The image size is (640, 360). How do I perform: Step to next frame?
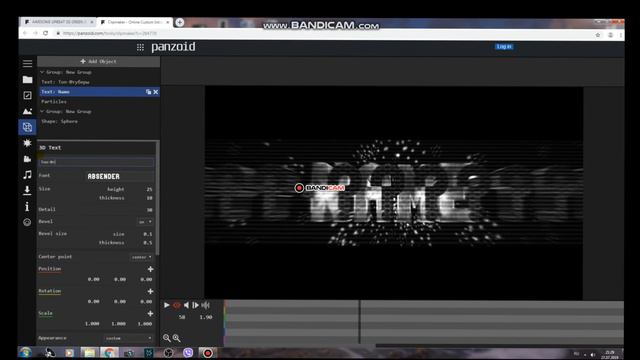point(196,305)
